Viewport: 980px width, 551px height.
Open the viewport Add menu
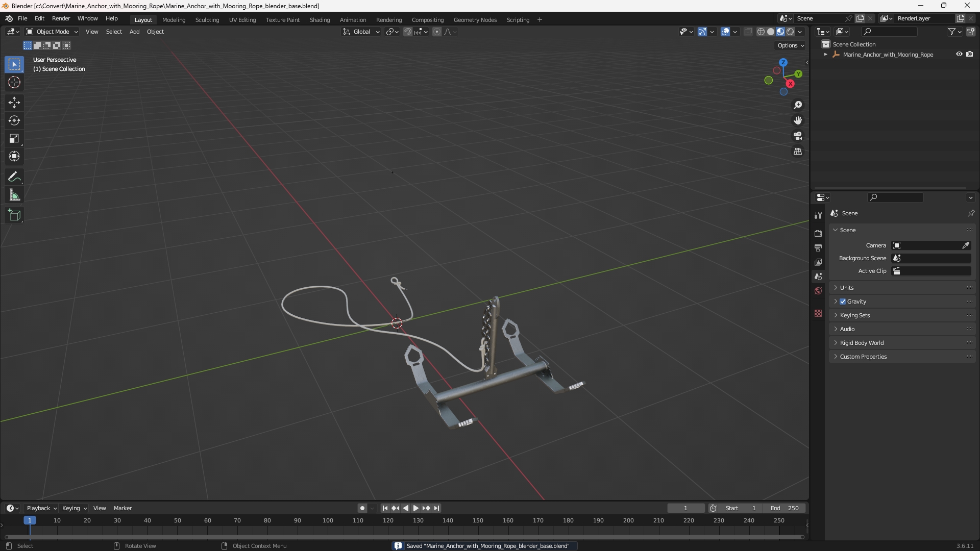click(134, 32)
